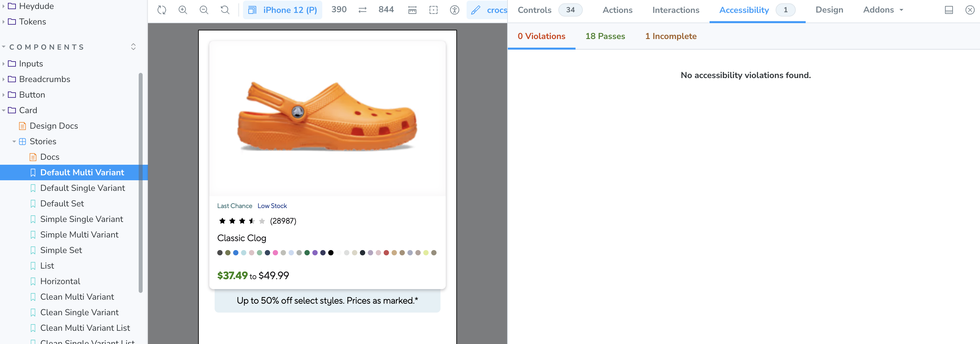This screenshot has width=980, height=344.
Task: Open the crocs theme switcher
Action: [x=489, y=10]
